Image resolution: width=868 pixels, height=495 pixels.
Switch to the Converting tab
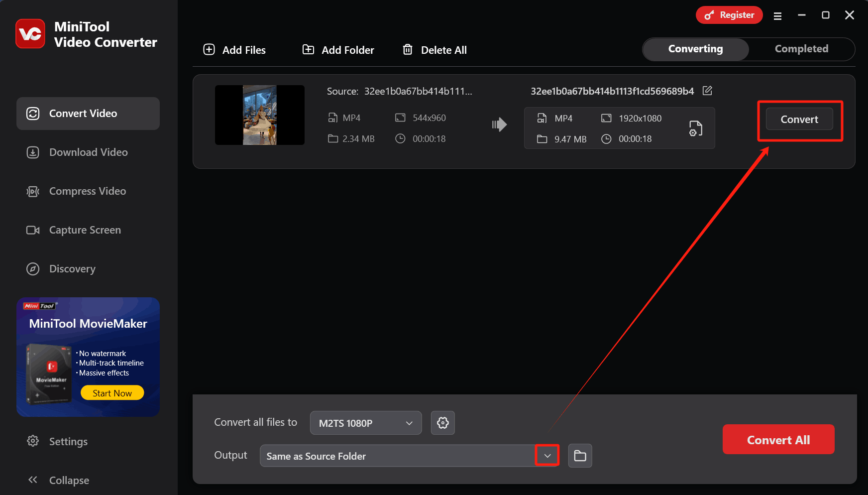[x=696, y=49]
